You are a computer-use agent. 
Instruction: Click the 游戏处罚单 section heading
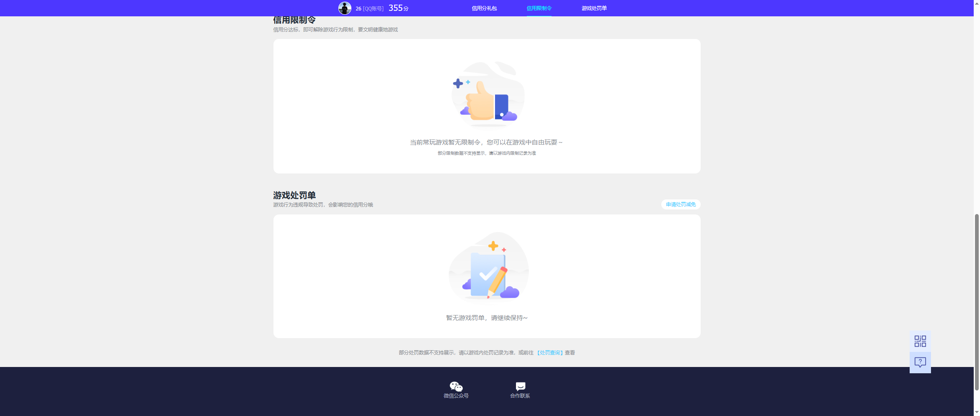tap(294, 195)
